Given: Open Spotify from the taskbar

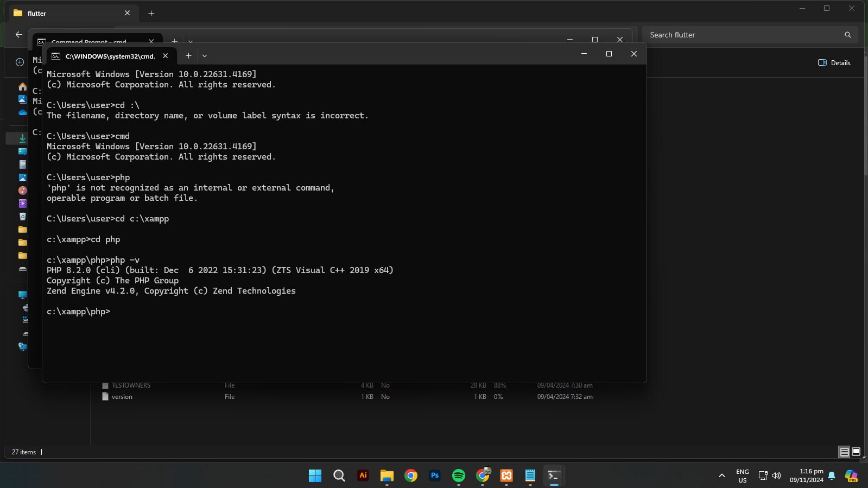Looking at the screenshot, I should (x=459, y=476).
